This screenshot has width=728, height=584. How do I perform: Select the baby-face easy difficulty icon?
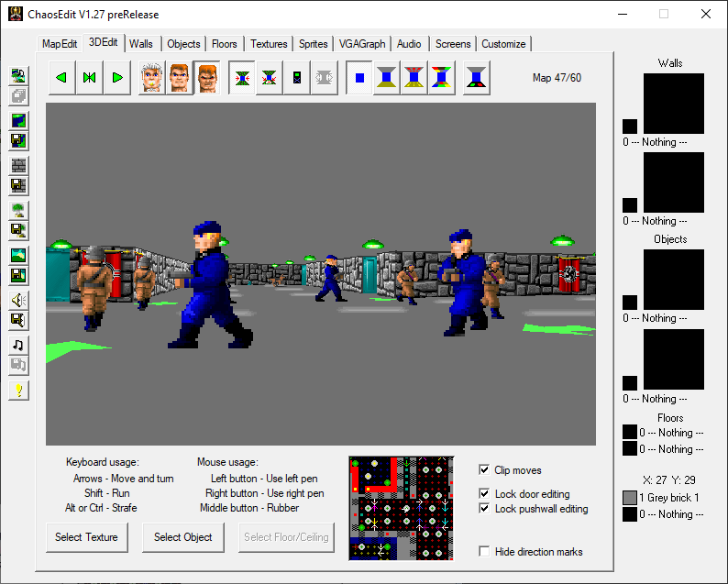pos(152,78)
